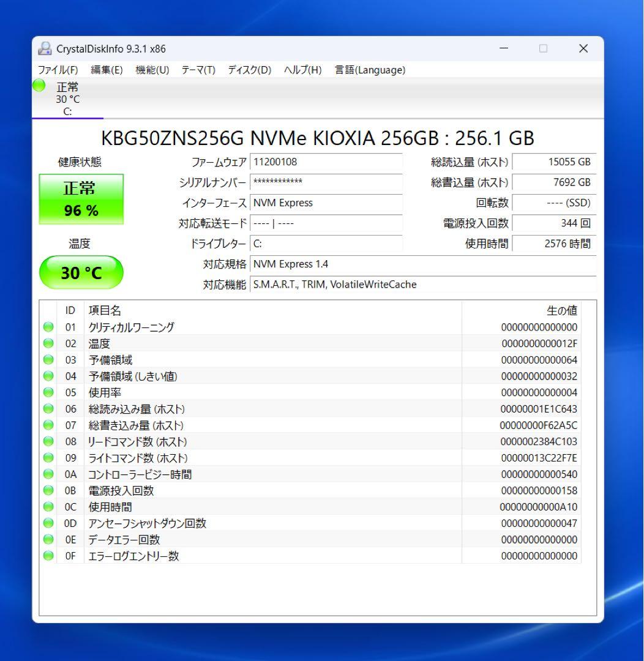Click status LED beside 使用時間 attribute row
This screenshot has width=644, height=661.
coord(48,507)
